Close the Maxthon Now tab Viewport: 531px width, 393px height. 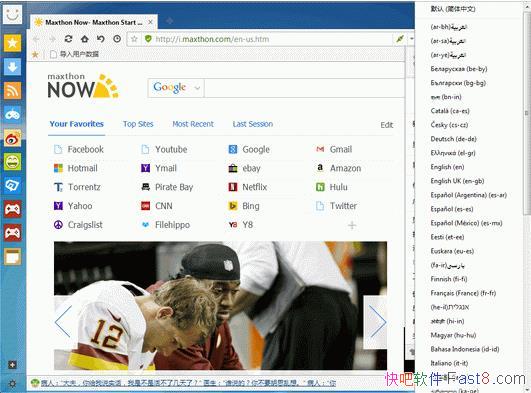tap(150, 22)
